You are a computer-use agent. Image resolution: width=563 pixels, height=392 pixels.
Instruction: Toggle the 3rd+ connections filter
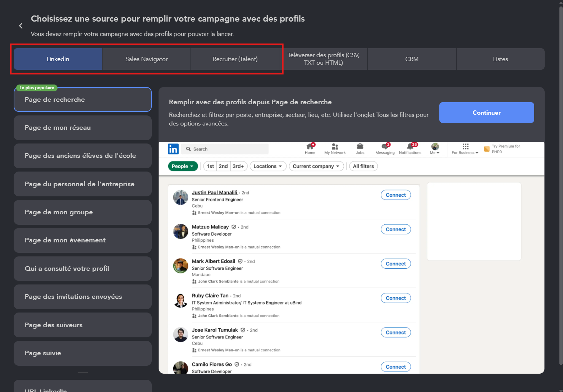[238, 166]
